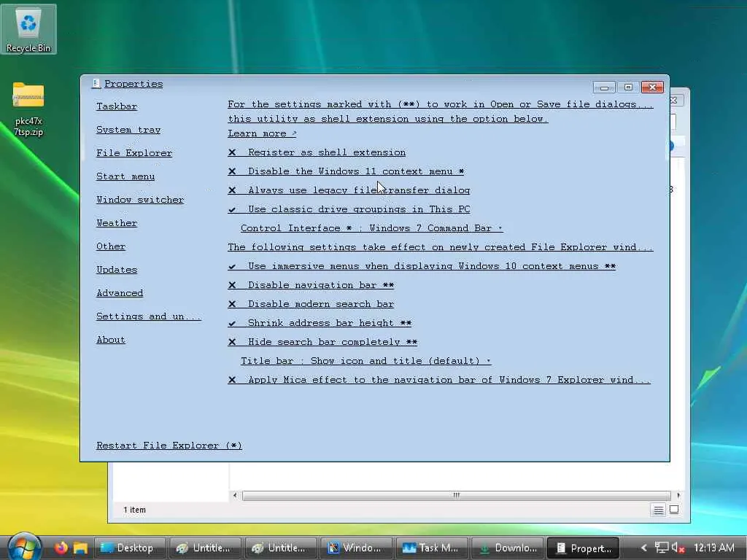Open Control Interface dropdown (Windows 7 Command Bar)
The width and height of the screenshot is (747, 560).
point(371,228)
